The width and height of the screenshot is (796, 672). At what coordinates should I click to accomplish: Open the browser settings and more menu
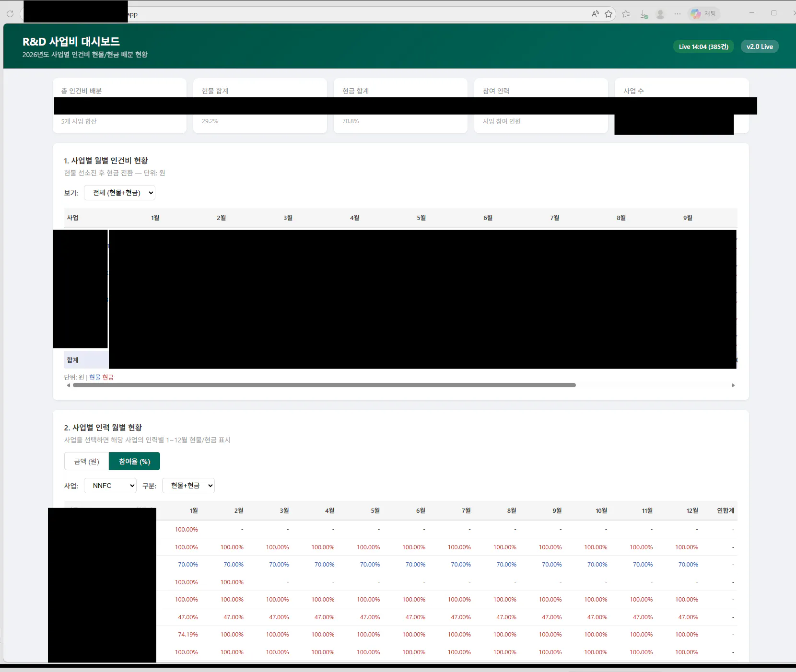point(677,14)
